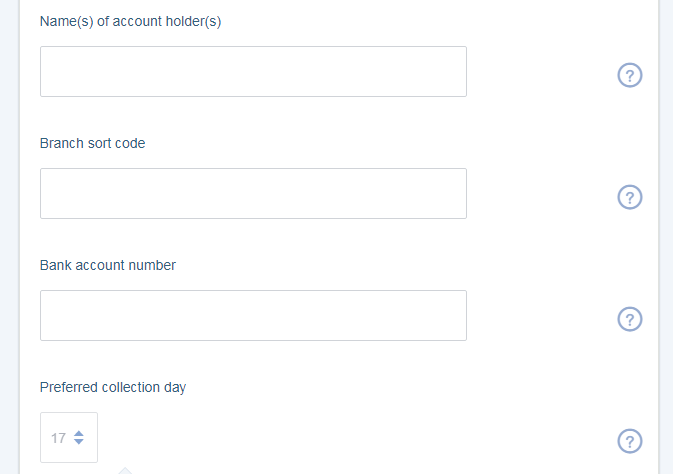This screenshot has height=474, width=673.
Task: Open the Preferred collection day dropdown
Action: pos(69,438)
